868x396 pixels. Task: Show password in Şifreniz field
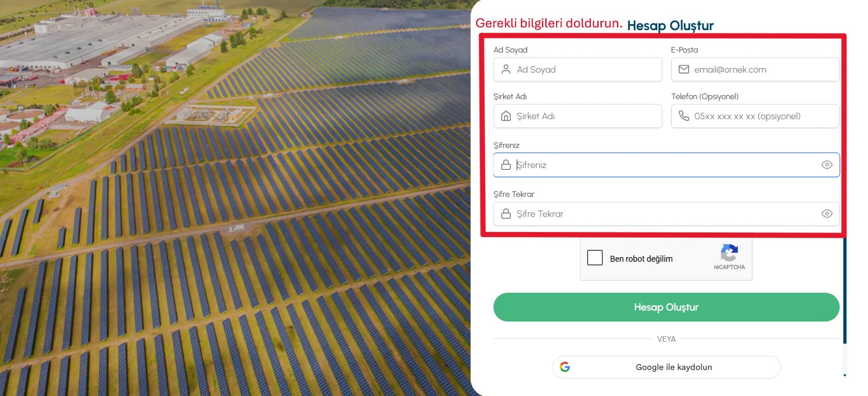(x=827, y=165)
